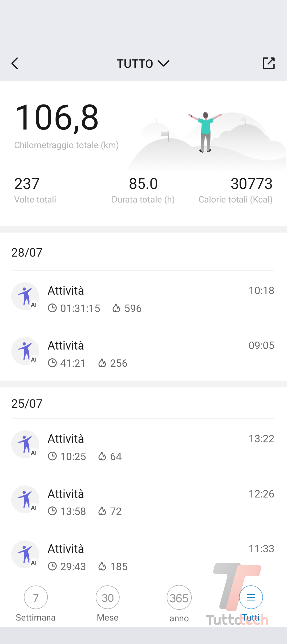
Task: Tap the 30773 total calories figure
Action: 251,184
